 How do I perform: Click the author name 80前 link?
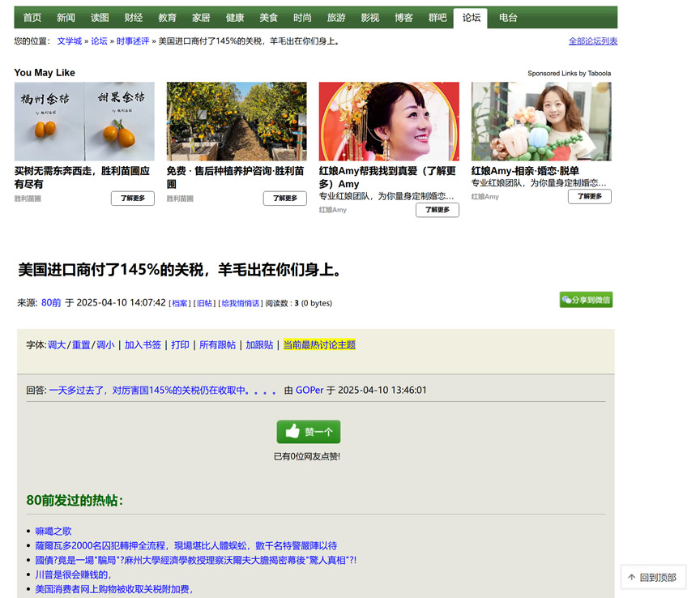tap(51, 303)
